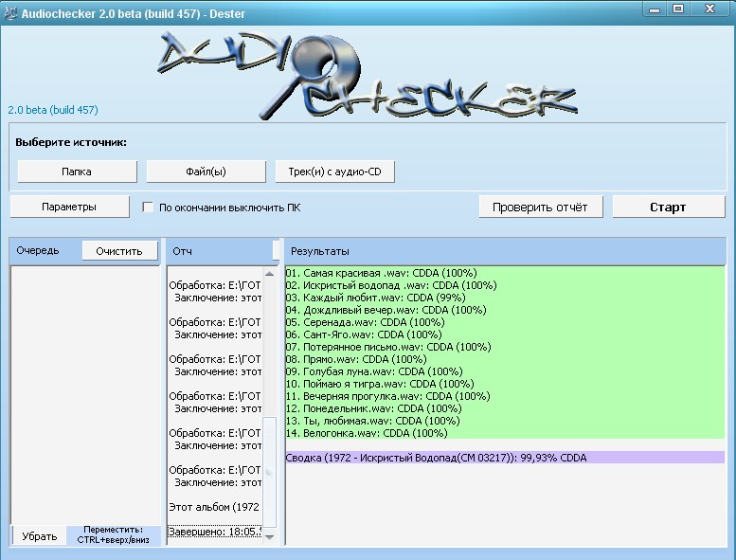Select the 'Сводка' summary row
The height and width of the screenshot is (560, 736).
(x=436, y=458)
